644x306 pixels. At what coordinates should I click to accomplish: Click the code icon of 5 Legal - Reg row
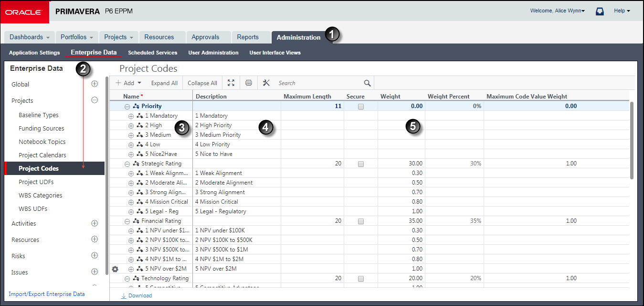(x=140, y=211)
